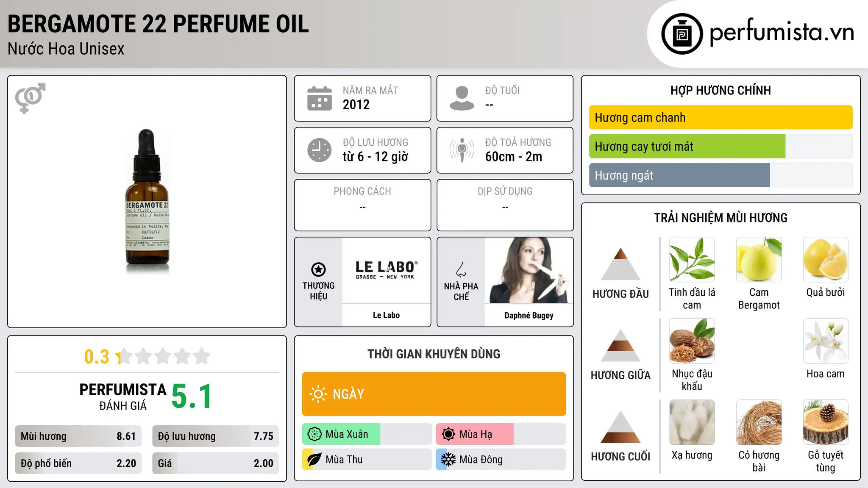Screen dimensions: 868x488
Task: Click the HƯƠNG ĐẦU top notes label
Action: [620, 294]
